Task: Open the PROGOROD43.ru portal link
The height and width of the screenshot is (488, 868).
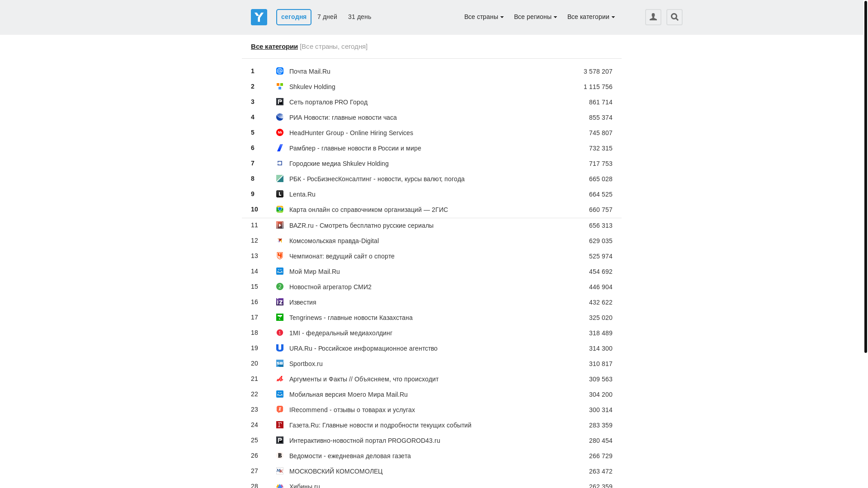Action: pyautogui.click(x=365, y=441)
